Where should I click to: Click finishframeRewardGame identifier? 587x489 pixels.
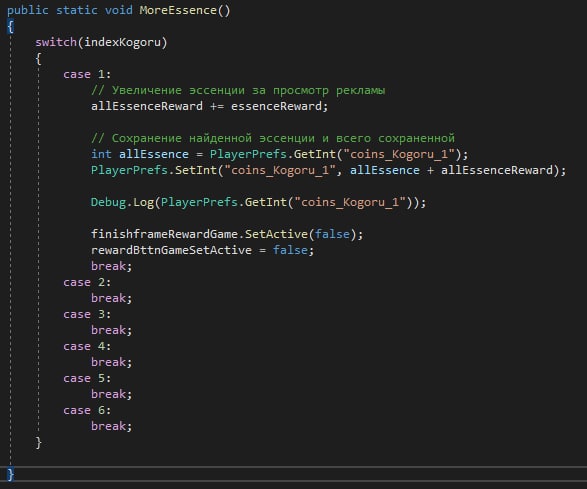[164, 234]
